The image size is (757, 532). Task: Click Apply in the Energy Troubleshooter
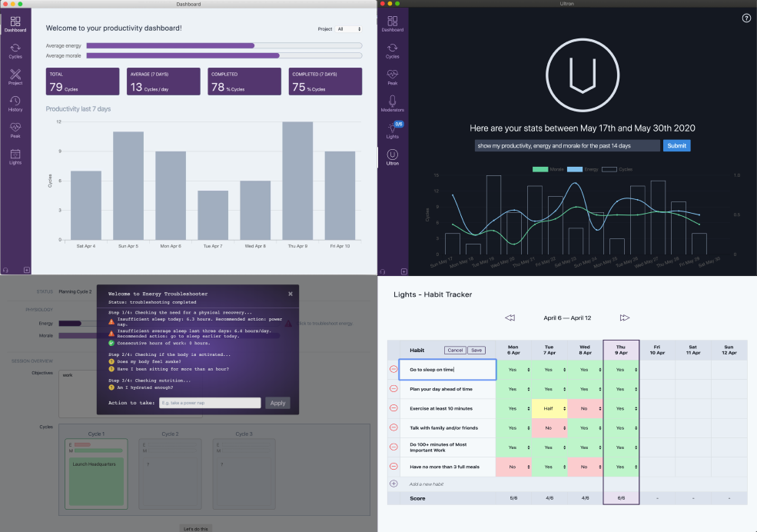coord(277,403)
